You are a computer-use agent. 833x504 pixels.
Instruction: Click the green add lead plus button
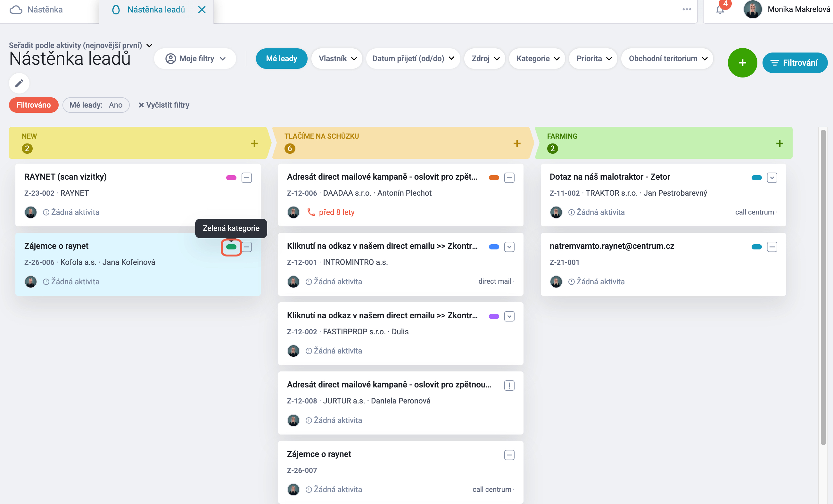(742, 62)
